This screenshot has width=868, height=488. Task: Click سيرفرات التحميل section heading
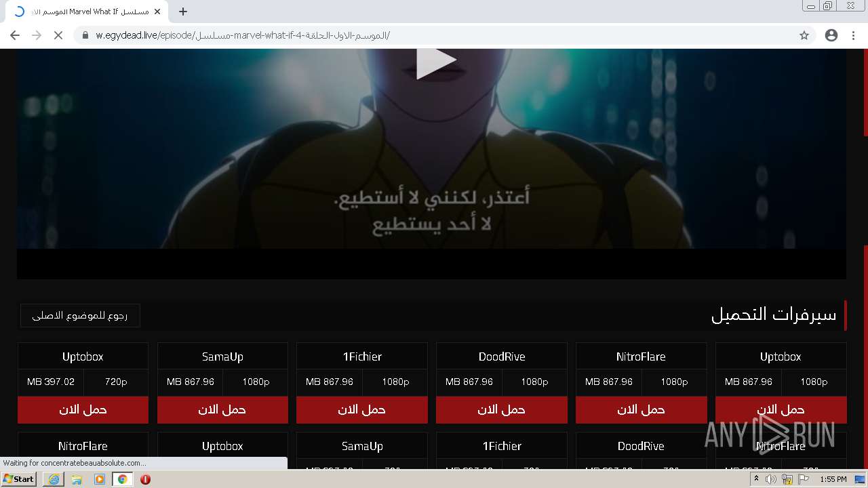pos(774,314)
